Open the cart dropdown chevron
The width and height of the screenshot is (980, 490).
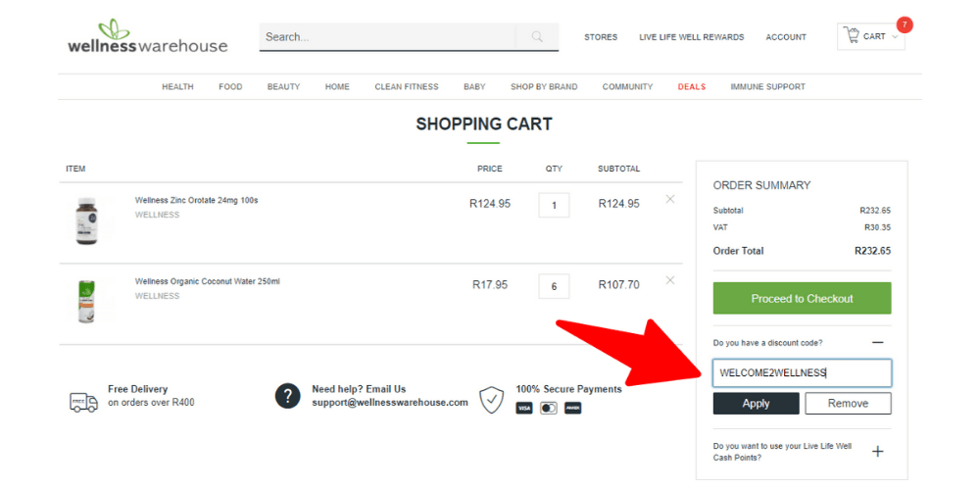coord(895,37)
